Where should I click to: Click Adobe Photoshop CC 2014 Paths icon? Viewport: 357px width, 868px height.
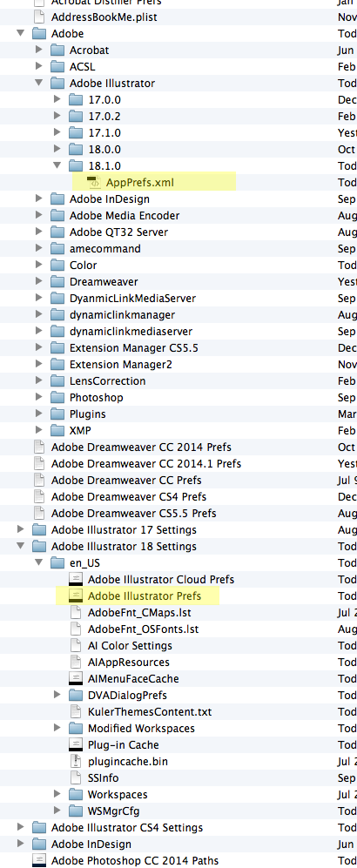pos(38,860)
